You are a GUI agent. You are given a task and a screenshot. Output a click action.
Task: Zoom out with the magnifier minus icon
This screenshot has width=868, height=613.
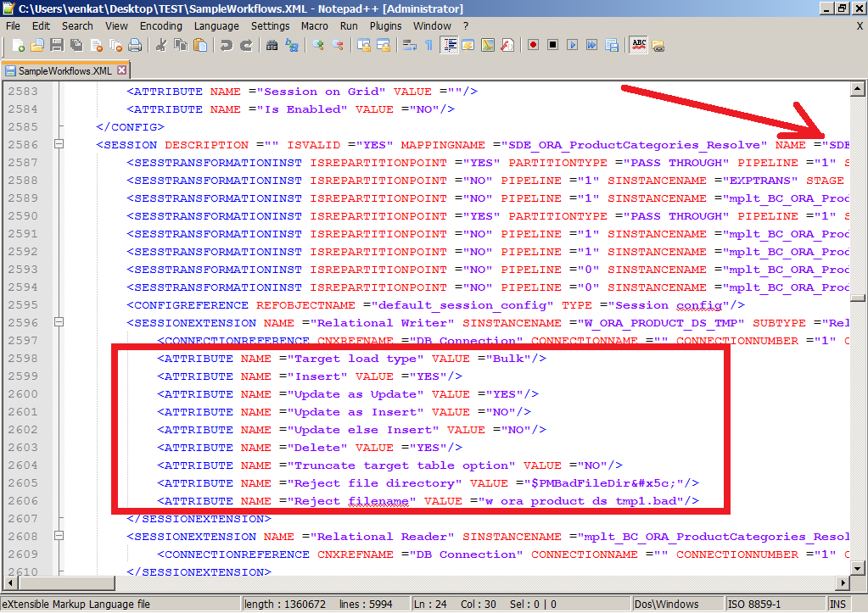[x=337, y=46]
